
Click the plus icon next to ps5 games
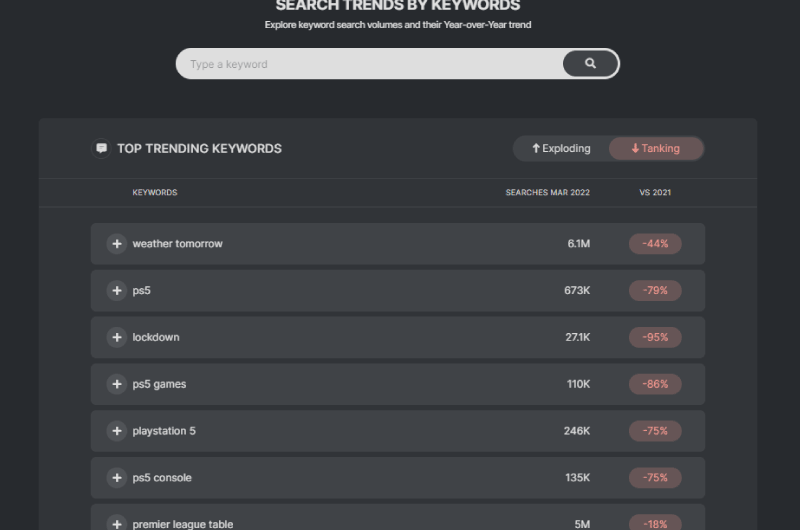[x=117, y=384]
